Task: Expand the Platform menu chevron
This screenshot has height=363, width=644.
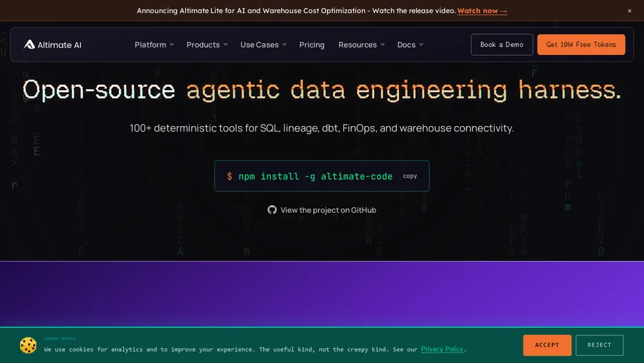Action: click(x=172, y=44)
